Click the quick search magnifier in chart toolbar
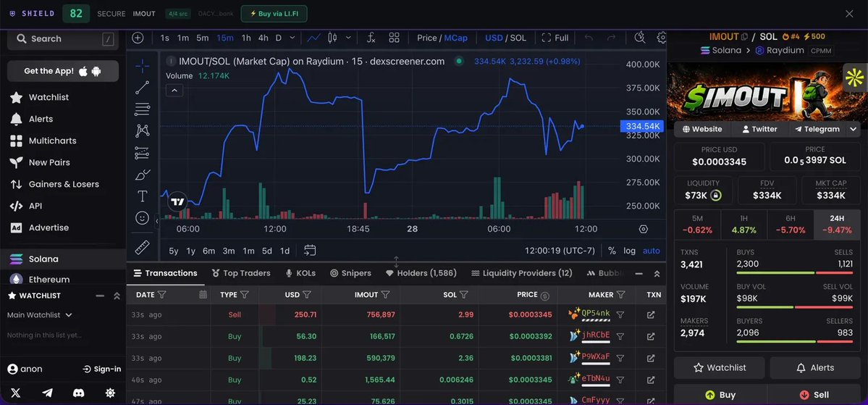 (640, 38)
